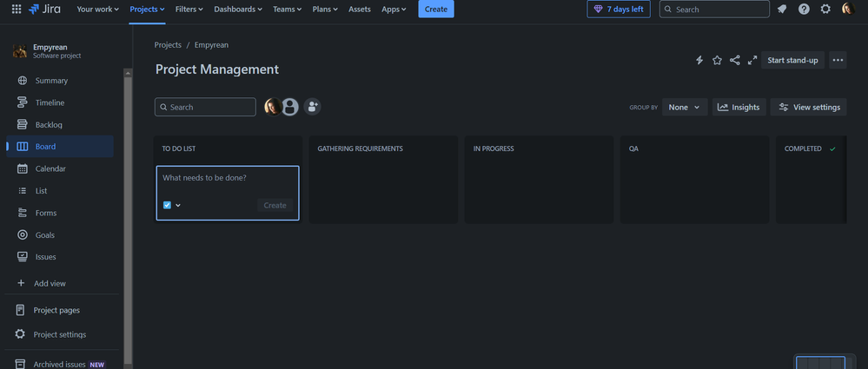Open the notifications bell
This screenshot has width=868, height=369.
click(x=782, y=9)
